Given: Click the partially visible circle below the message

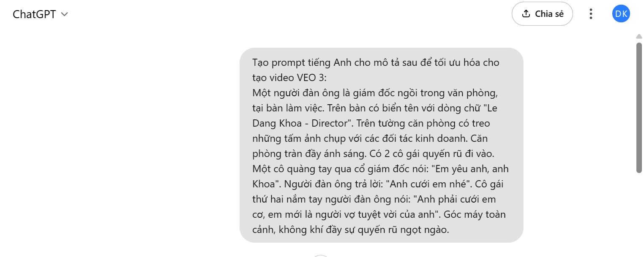Looking at the screenshot, I should pyautogui.click(x=321, y=256).
